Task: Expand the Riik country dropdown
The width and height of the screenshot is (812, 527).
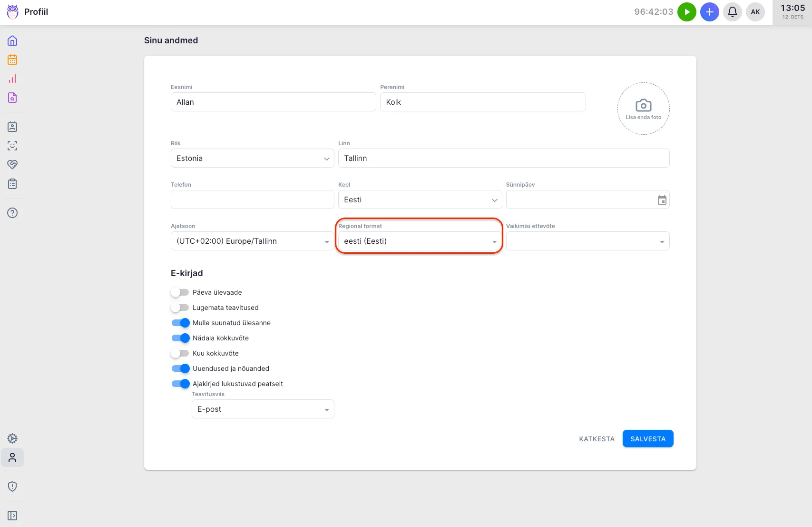Action: (252, 158)
